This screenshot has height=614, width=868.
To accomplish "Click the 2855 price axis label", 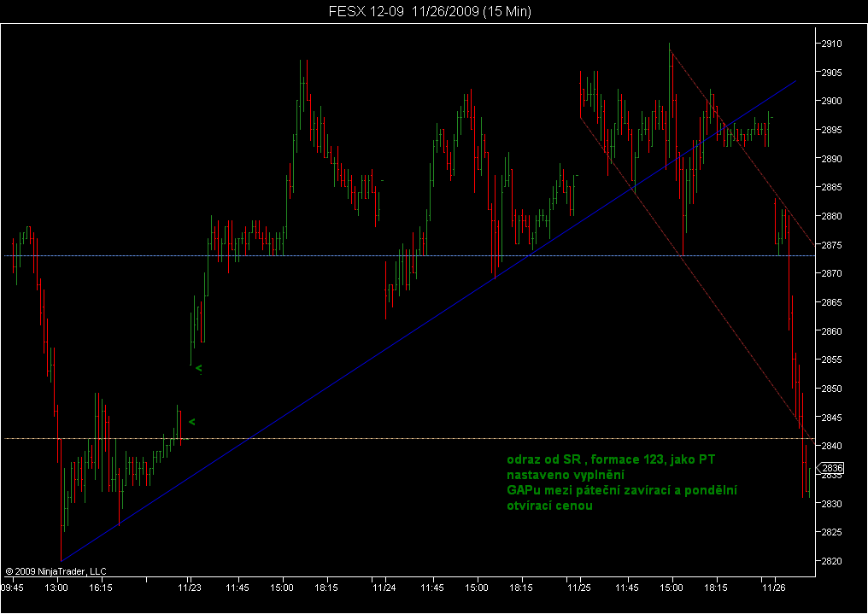I will [x=832, y=360].
